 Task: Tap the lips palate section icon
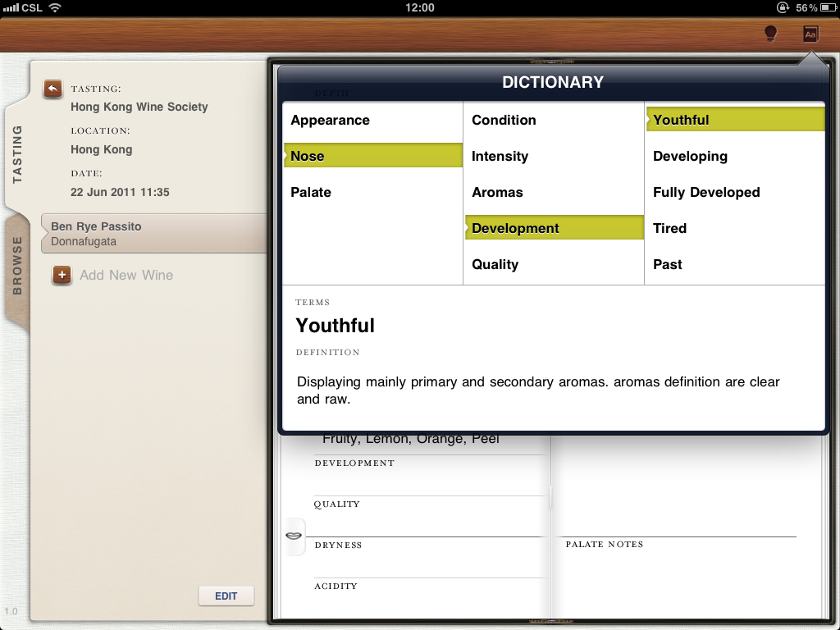(x=294, y=536)
